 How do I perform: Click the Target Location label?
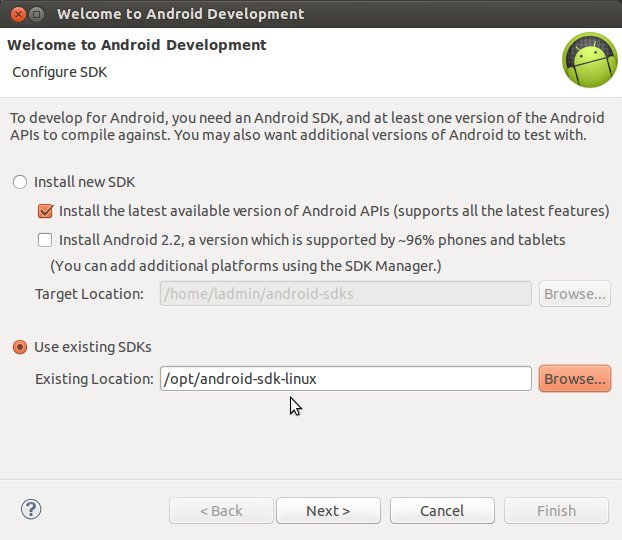tap(89, 294)
